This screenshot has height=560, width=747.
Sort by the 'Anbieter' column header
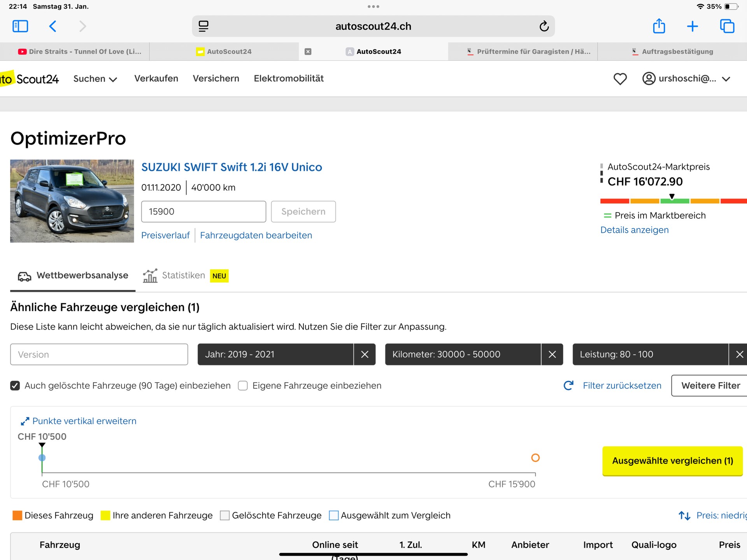pos(530,545)
